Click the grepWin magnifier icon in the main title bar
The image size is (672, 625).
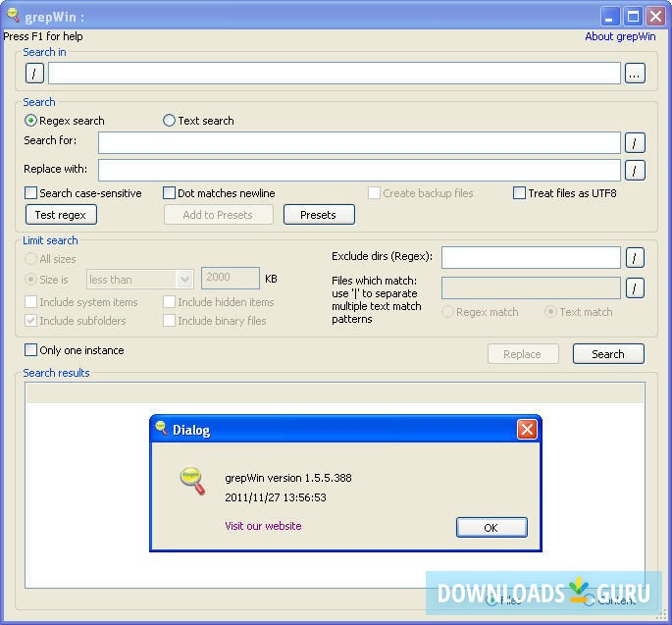tap(14, 15)
